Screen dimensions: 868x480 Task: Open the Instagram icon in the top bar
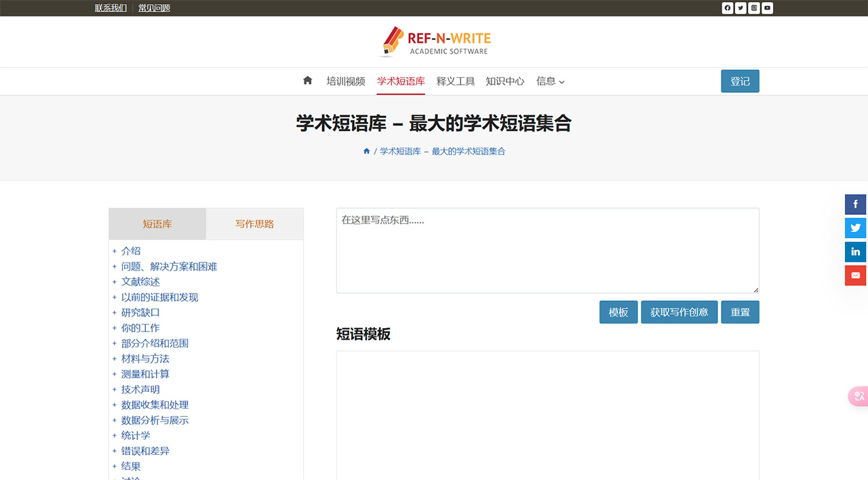[x=753, y=7]
